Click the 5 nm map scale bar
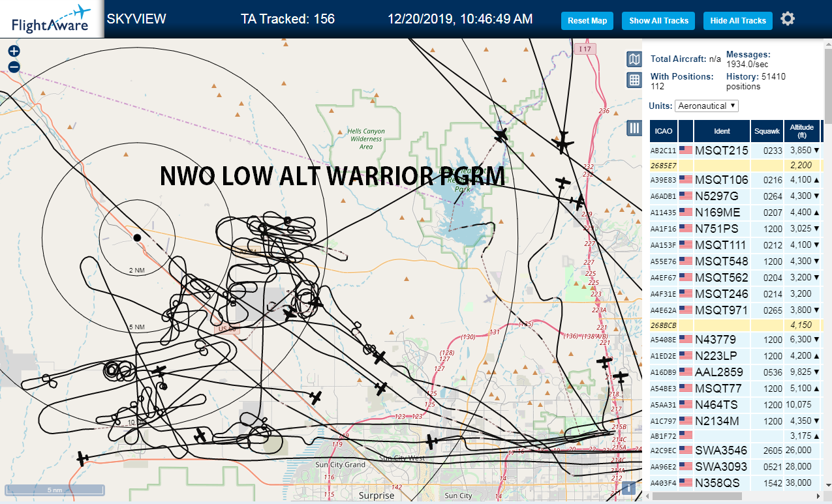Image resolution: width=832 pixels, height=504 pixels. pyautogui.click(x=55, y=490)
